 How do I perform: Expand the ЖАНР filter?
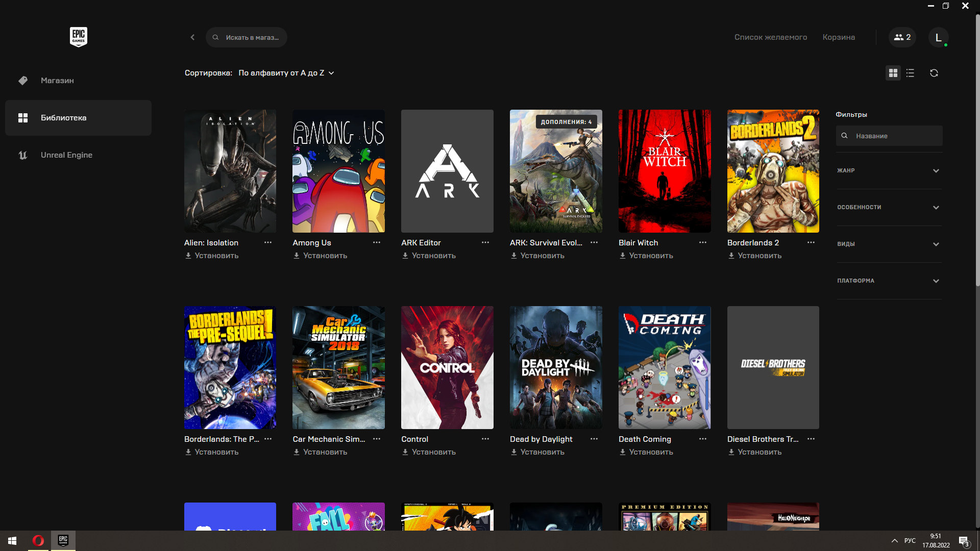(x=889, y=170)
